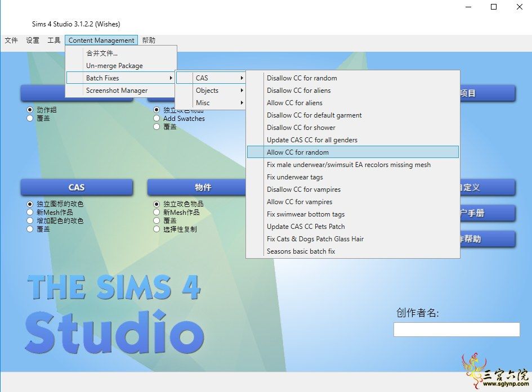
Task: Select 独立图标的改色 radio button
Action: click(x=30, y=204)
